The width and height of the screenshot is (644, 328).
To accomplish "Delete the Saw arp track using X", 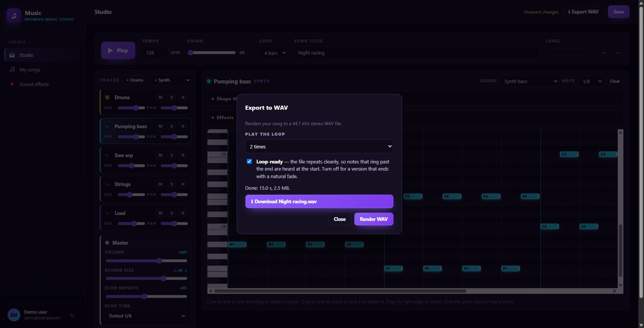I will [x=183, y=155].
